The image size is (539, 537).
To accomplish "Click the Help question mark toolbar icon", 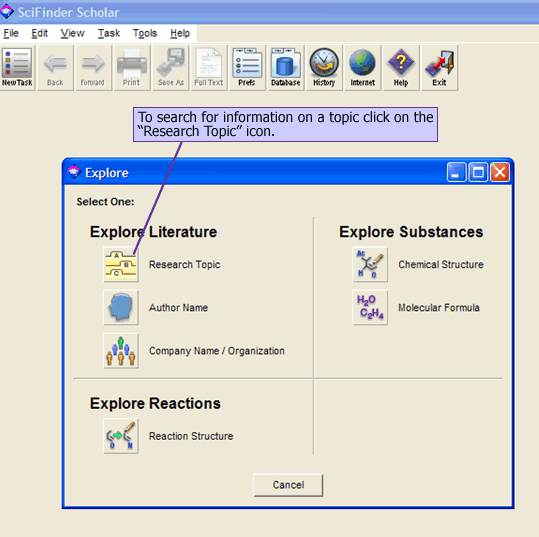I will (401, 68).
